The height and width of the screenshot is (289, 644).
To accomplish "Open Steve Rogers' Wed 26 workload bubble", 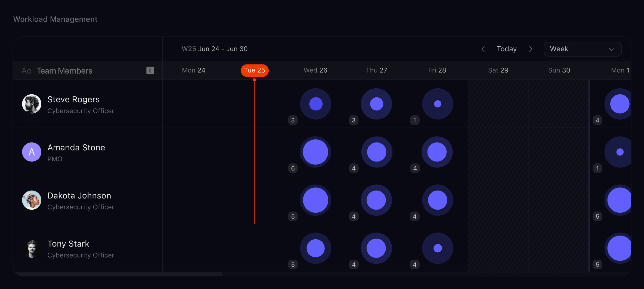I will click(315, 104).
